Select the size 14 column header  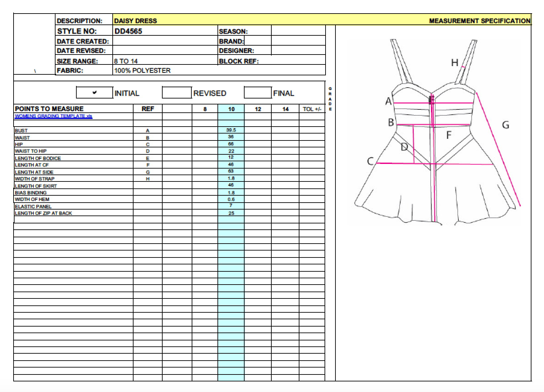[x=285, y=108]
